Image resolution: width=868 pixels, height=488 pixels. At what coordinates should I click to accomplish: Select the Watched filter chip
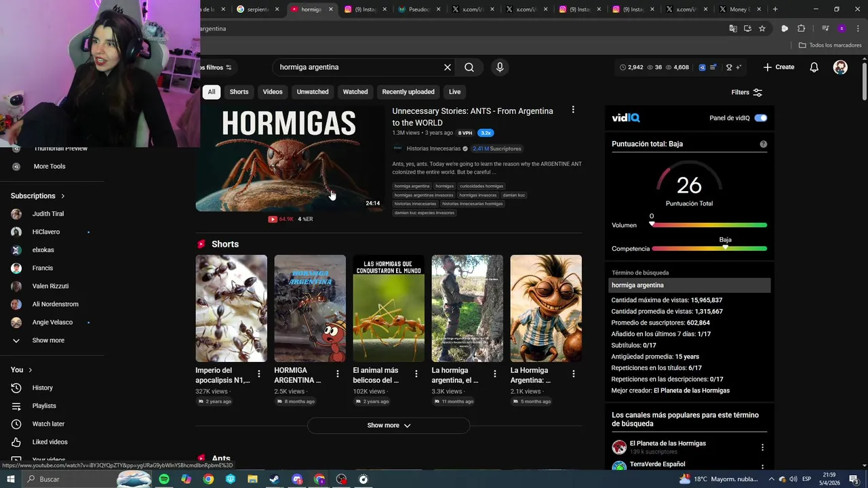(355, 91)
